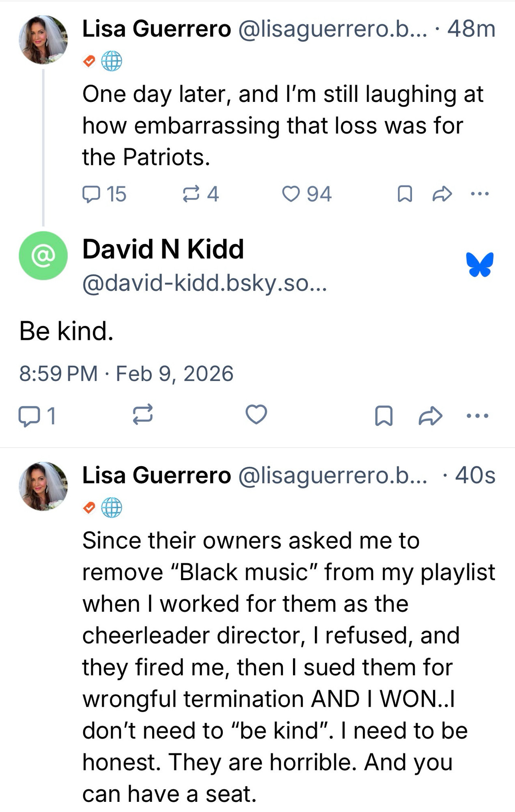Open the 8:59 PM · Feb 9, 2026 timestamp
The width and height of the screenshot is (515, 812).
[126, 374]
